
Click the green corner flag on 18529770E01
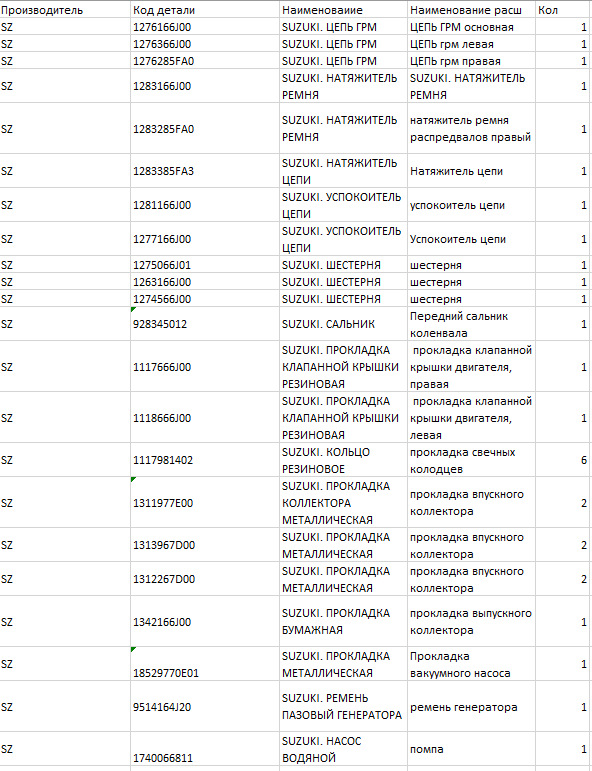(x=133, y=650)
